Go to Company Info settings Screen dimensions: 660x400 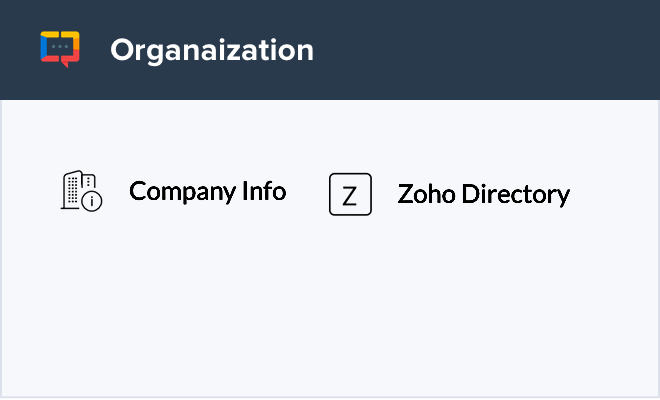[208, 191]
